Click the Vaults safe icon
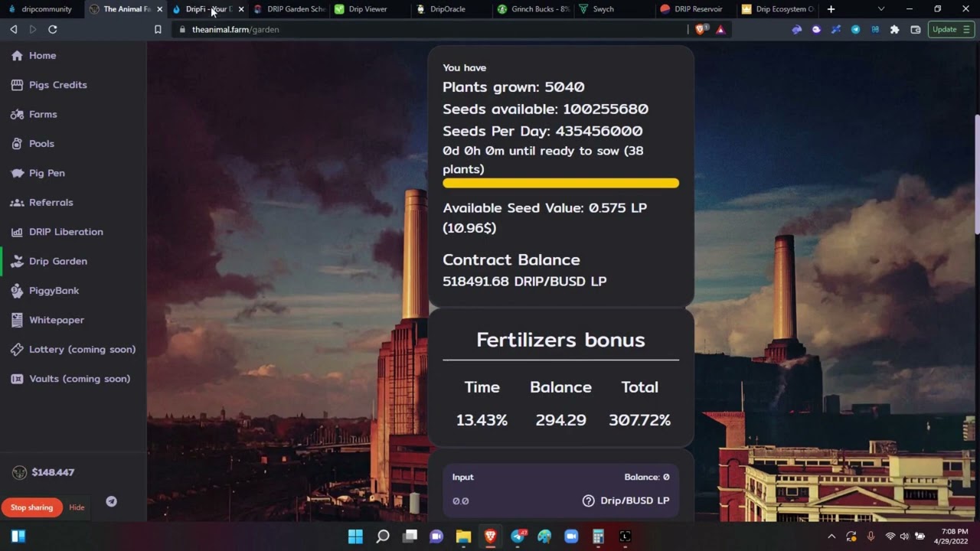 click(x=17, y=379)
